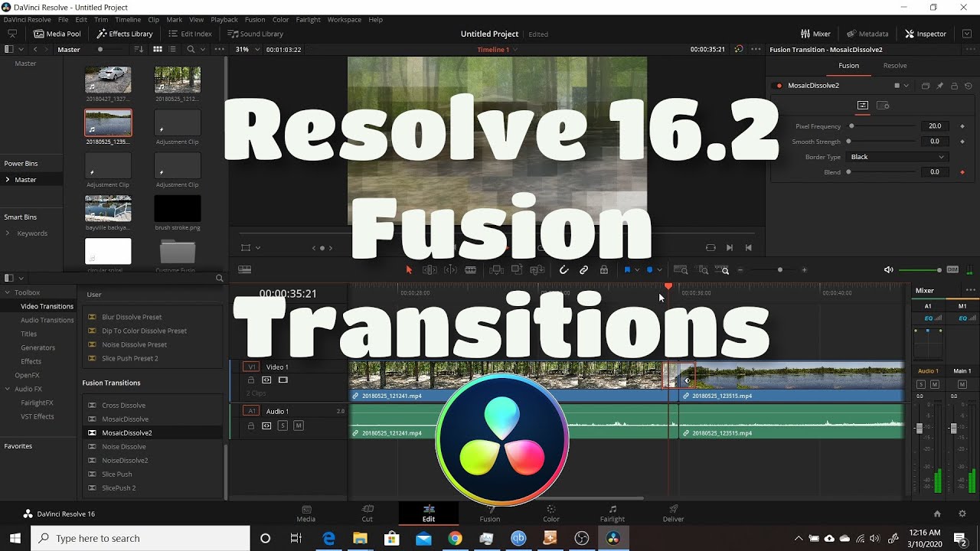Choose the Dynamic Trim Mode tool
Viewport: 980px width, 551px height.
(450, 270)
